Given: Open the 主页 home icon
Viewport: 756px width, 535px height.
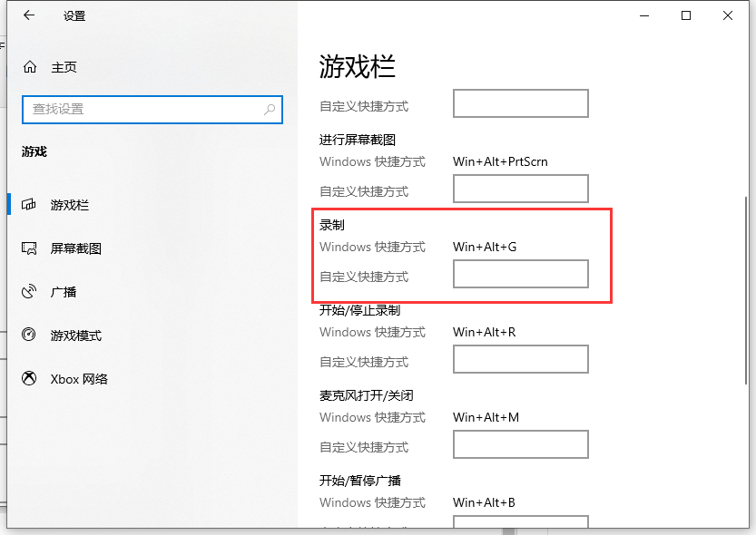Looking at the screenshot, I should click(x=30, y=67).
